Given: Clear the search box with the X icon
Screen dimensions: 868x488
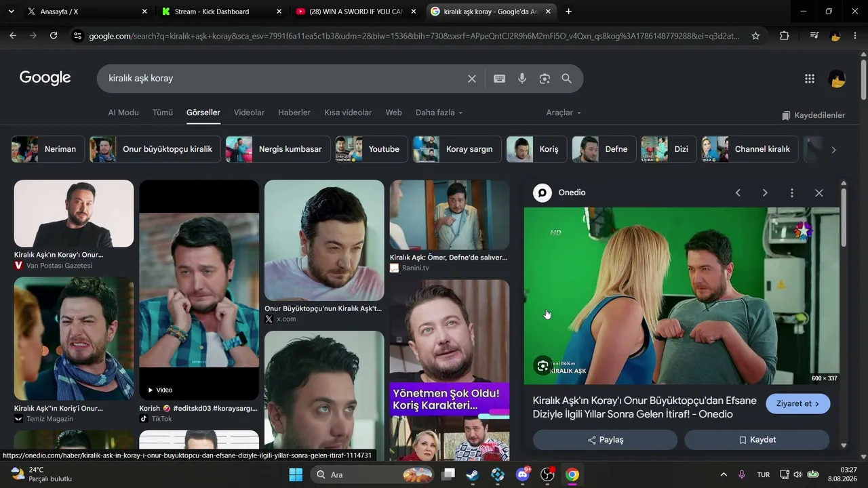Looking at the screenshot, I should 472,79.
